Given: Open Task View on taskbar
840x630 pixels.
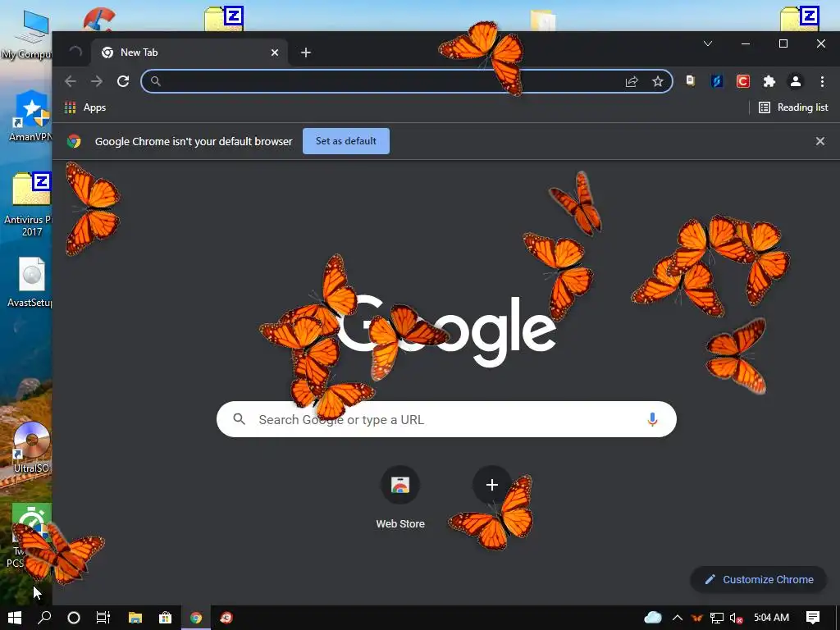Looking at the screenshot, I should 103,618.
